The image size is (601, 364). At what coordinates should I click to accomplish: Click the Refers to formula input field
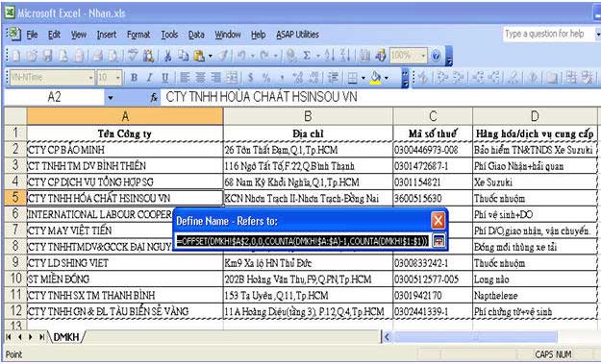(x=302, y=241)
